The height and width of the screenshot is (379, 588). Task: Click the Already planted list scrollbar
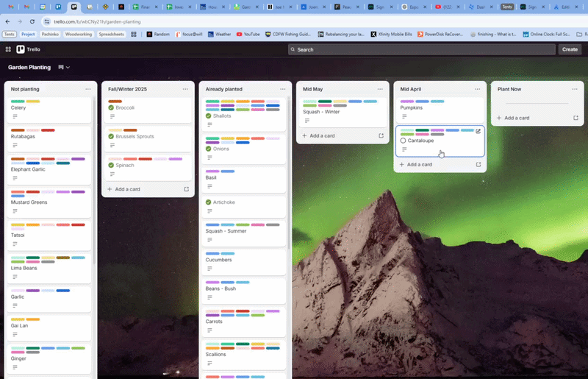click(x=289, y=173)
